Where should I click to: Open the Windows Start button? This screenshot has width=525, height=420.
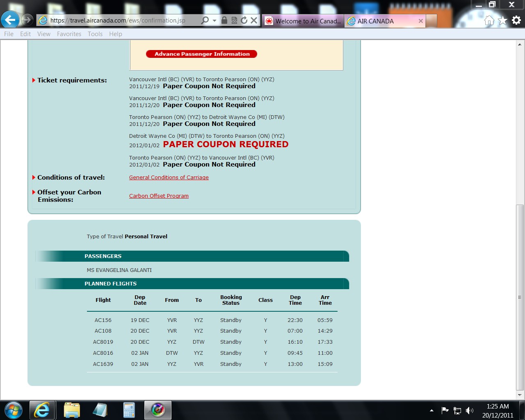13,410
